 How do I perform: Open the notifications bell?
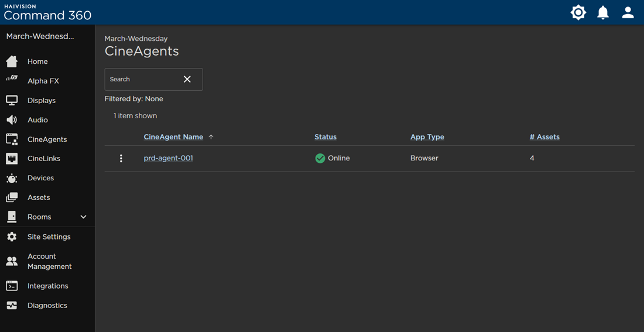(603, 12)
